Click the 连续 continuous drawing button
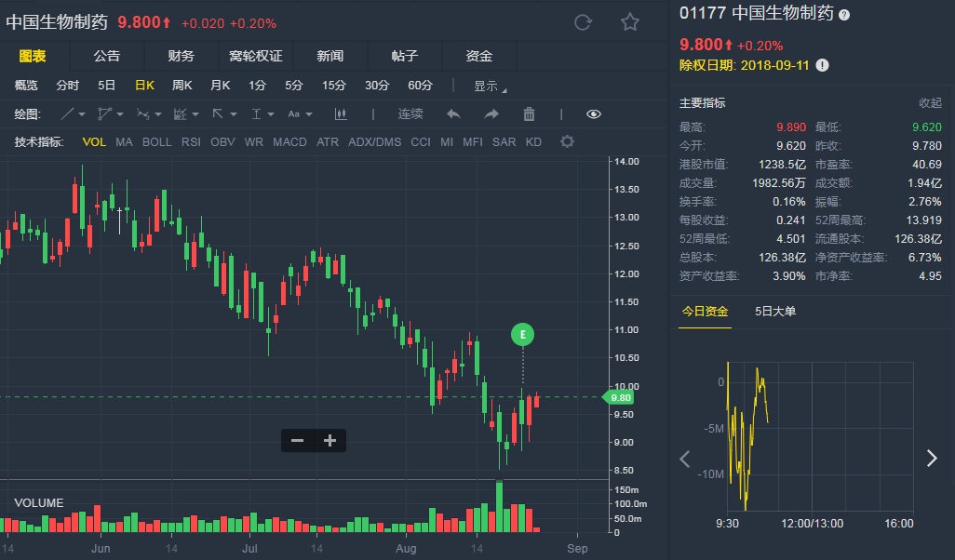Viewport: 955px width, 560px height. pos(410,114)
